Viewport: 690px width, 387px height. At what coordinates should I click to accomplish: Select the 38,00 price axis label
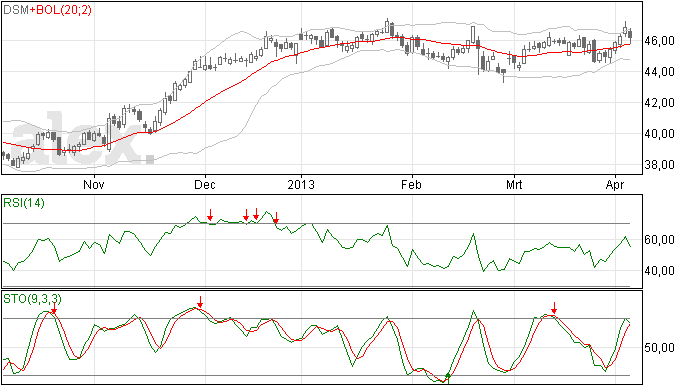(x=659, y=165)
